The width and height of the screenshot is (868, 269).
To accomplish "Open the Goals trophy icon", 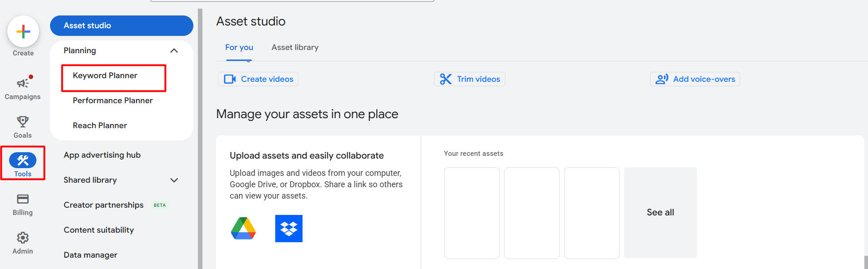I will click(23, 122).
